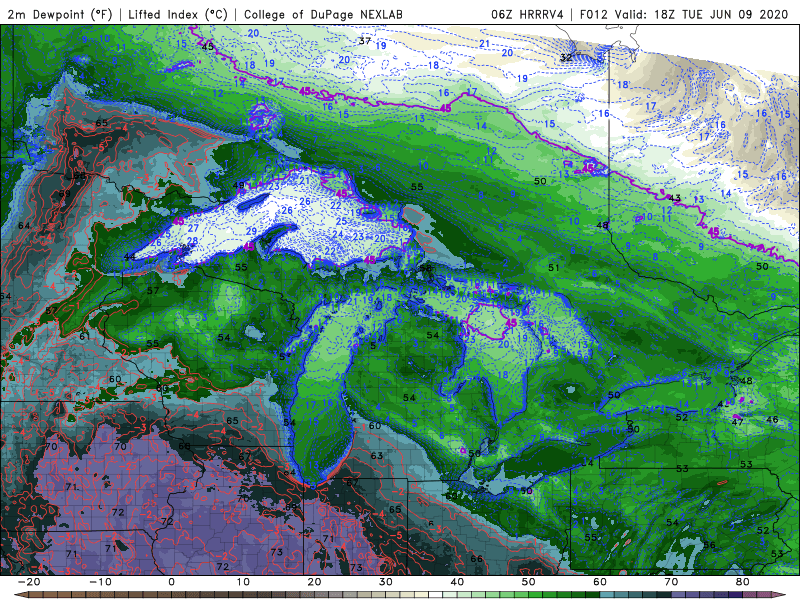Click the '80' color scale label
Screen dimensions: 800x600
click(x=743, y=582)
